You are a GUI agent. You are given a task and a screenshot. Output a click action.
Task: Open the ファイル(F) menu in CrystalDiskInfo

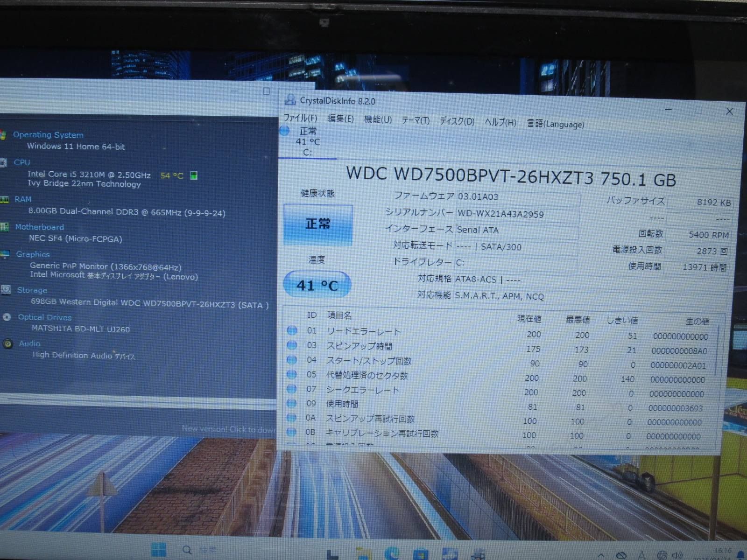[300, 118]
